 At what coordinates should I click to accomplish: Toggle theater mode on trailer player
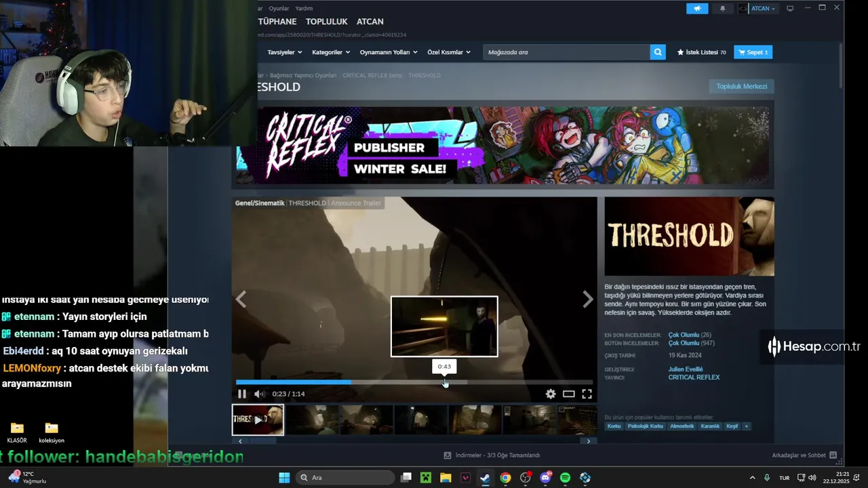point(569,394)
